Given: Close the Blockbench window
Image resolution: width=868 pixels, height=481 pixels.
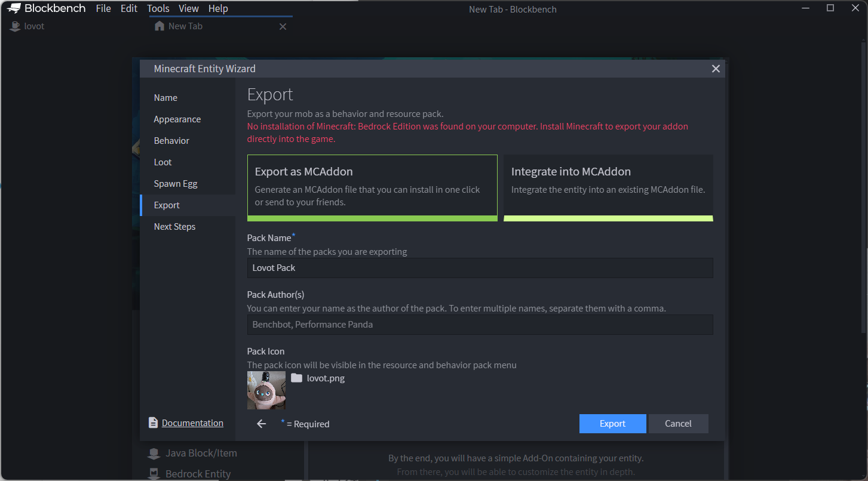Looking at the screenshot, I should click(x=854, y=8).
